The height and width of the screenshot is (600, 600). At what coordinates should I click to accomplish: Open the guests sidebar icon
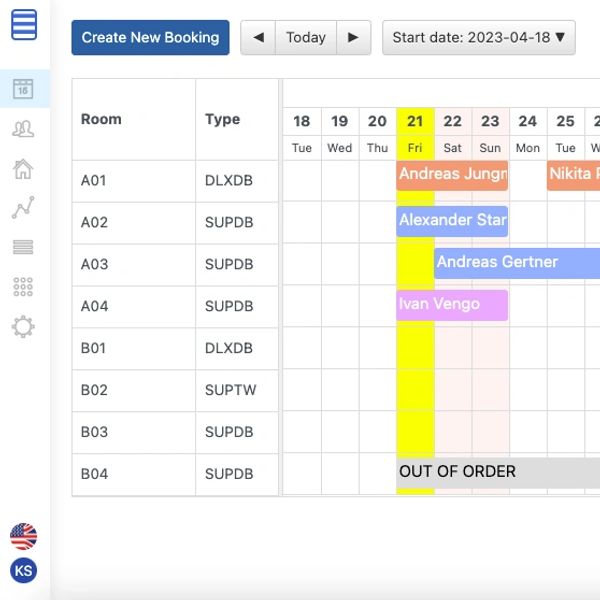(23, 128)
